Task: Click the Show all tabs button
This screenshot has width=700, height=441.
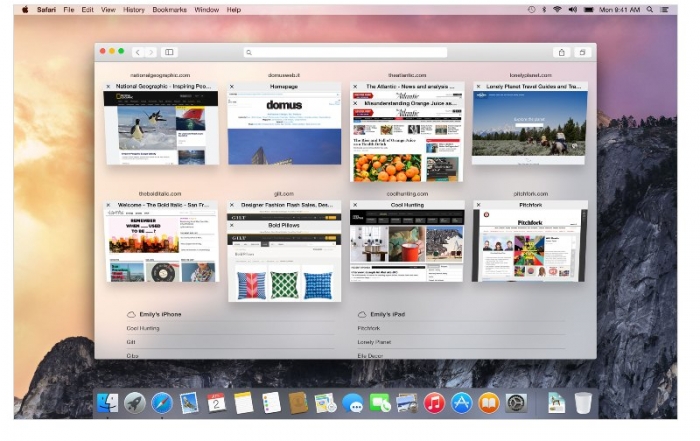Action: [x=583, y=52]
